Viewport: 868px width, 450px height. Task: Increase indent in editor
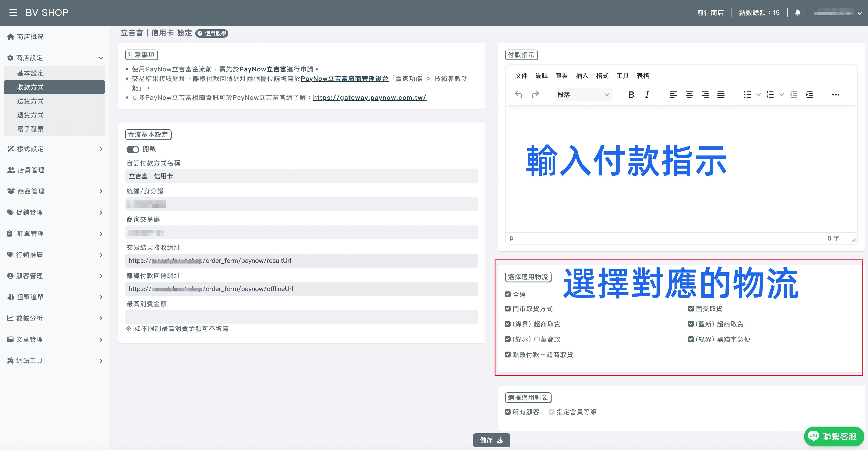pyautogui.click(x=809, y=95)
